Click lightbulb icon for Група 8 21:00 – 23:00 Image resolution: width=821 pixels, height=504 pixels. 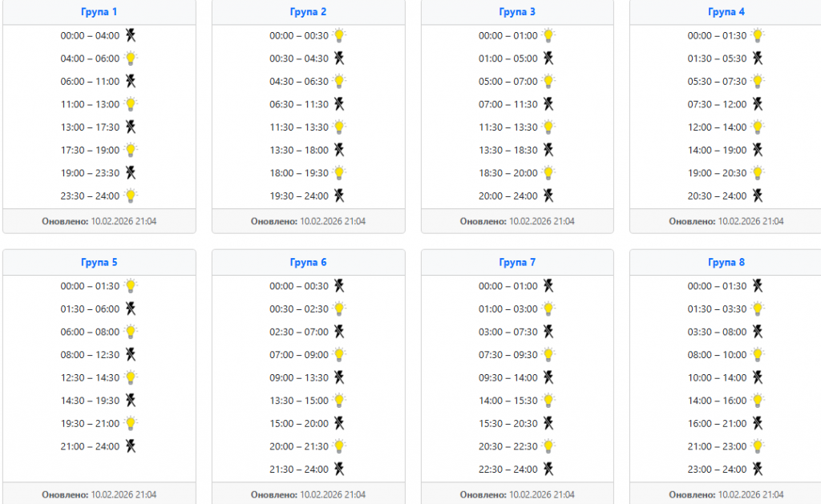coord(758,446)
